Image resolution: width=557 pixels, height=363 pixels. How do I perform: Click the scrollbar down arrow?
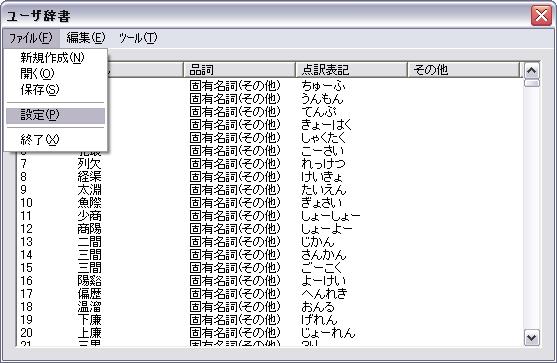[x=531, y=337]
